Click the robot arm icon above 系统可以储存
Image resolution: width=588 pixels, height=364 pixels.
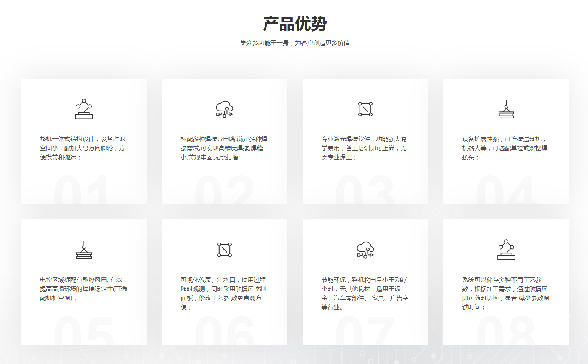(x=506, y=250)
